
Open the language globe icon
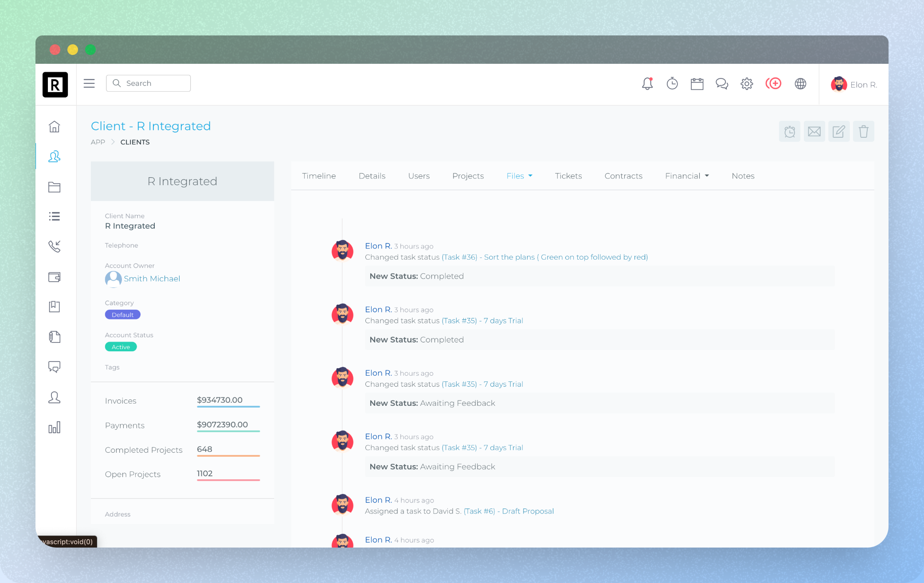point(800,84)
